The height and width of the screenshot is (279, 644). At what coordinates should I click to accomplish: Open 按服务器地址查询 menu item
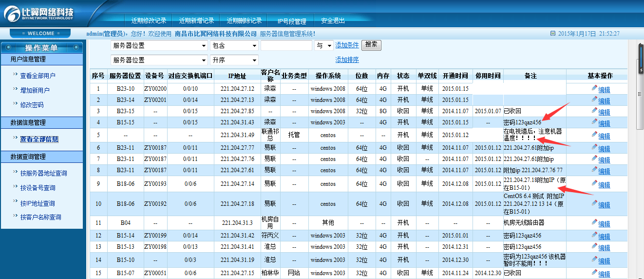[x=43, y=173]
